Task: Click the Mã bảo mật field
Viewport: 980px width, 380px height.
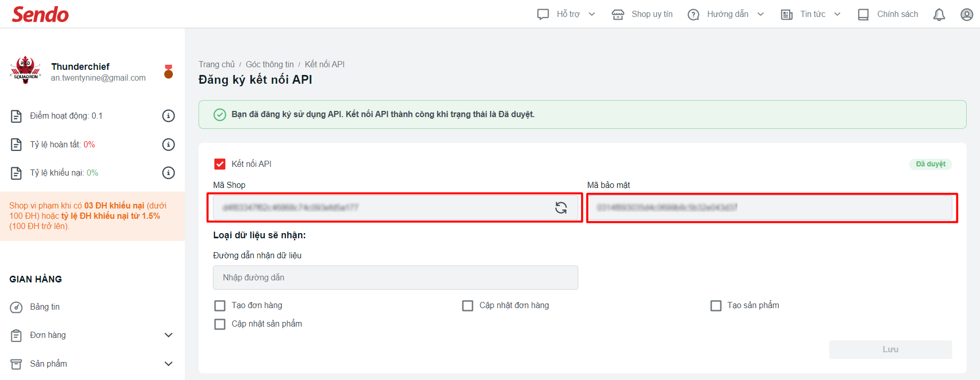Action: (x=770, y=207)
